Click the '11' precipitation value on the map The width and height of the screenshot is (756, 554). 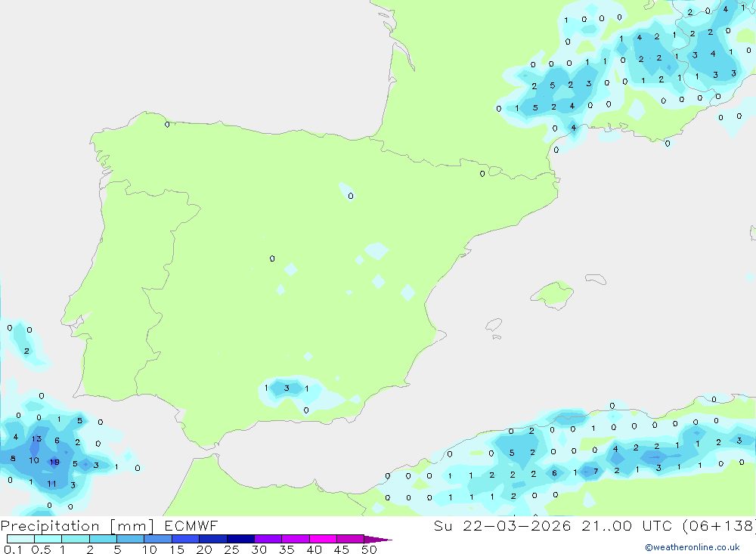click(51, 484)
